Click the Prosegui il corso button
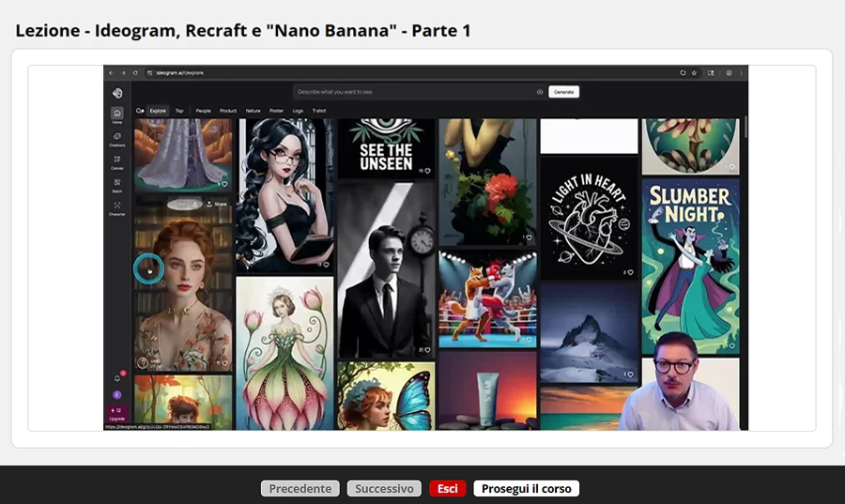Viewport: 845px width, 504px height. tap(527, 488)
